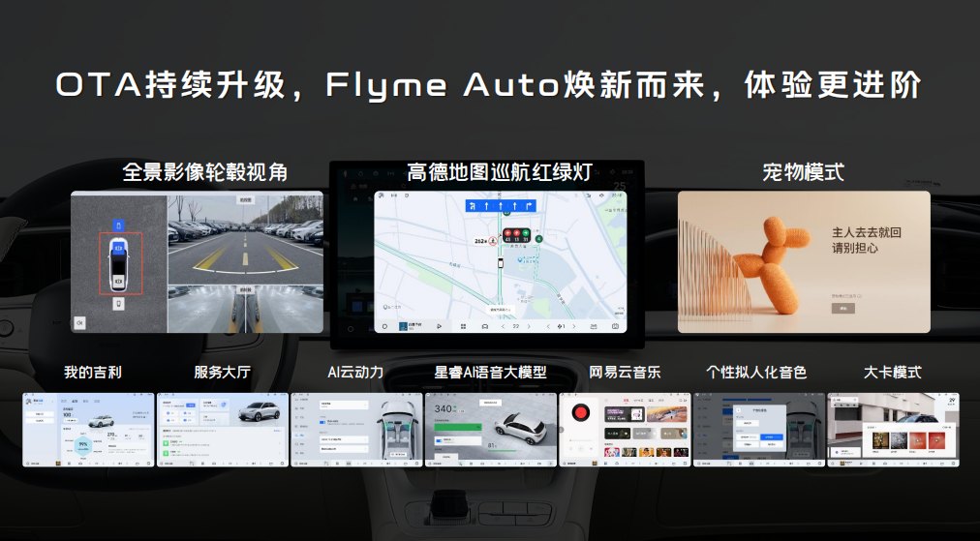Open the rear wheel hub camera view
The width and height of the screenshot is (980, 541).
pos(246,309)
